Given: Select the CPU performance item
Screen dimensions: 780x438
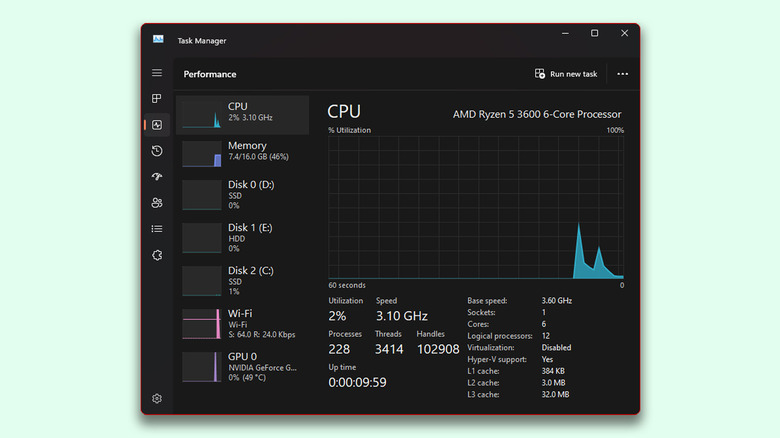Looking at the screenshot, I should (241, 114).
